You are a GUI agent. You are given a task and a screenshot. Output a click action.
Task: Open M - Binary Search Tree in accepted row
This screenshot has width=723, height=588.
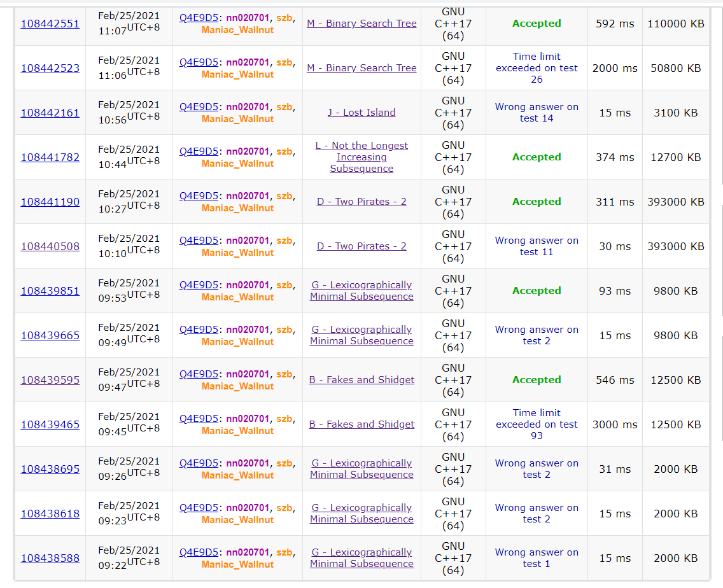pos(361,24)
